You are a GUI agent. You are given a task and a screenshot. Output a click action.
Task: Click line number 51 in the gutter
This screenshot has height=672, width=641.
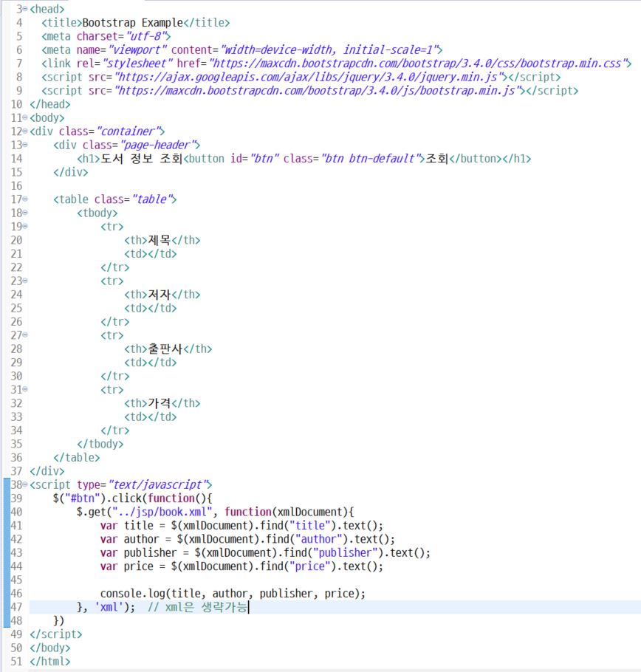[16, 661]
